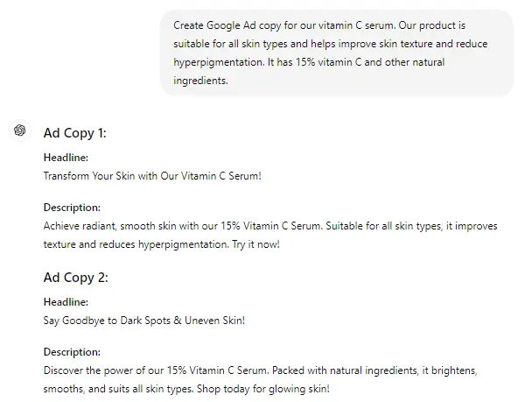532x402 pixels.
Task: Click the "Description:" label under Ad Copy 1
Action: point(72,208)
